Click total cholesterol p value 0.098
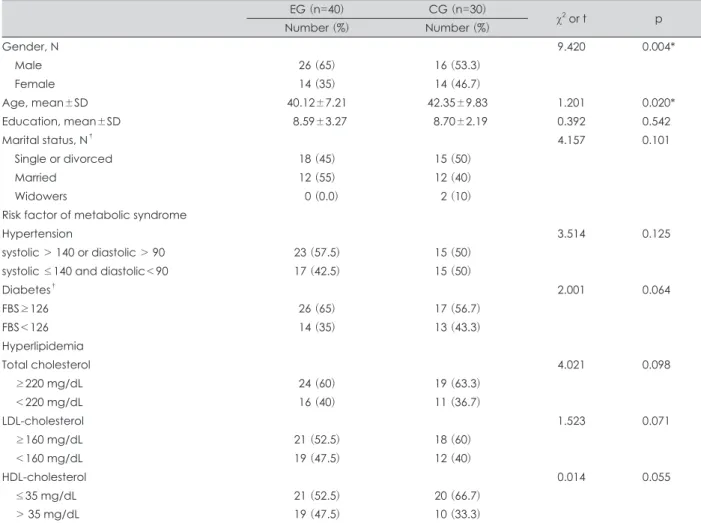 656,365
